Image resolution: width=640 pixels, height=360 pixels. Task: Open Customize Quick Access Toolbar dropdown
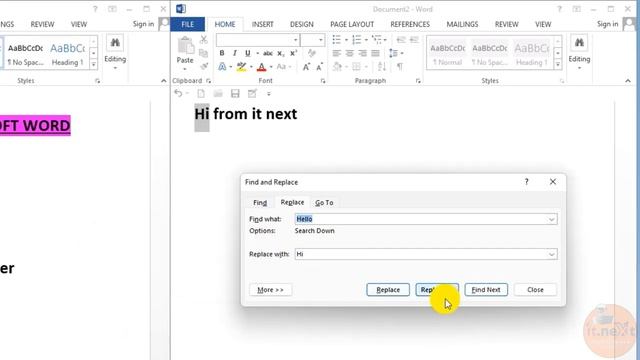pyautogui.click(x=269, y=94)
